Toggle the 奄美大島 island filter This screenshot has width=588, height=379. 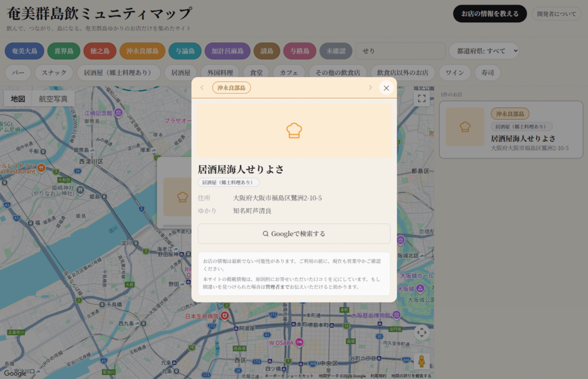click(x=24, y=51)
